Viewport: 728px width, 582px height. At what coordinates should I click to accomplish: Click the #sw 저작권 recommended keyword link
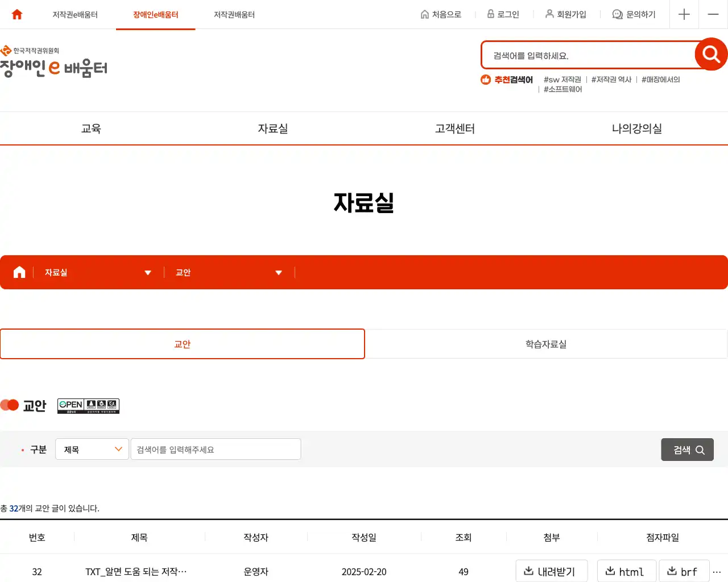pyautogui.click(x=562, y=80)
